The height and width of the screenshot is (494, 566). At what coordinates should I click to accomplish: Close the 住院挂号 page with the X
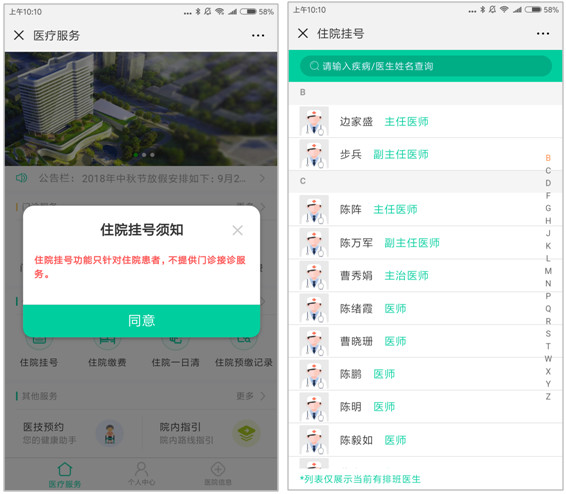[303, 34]
